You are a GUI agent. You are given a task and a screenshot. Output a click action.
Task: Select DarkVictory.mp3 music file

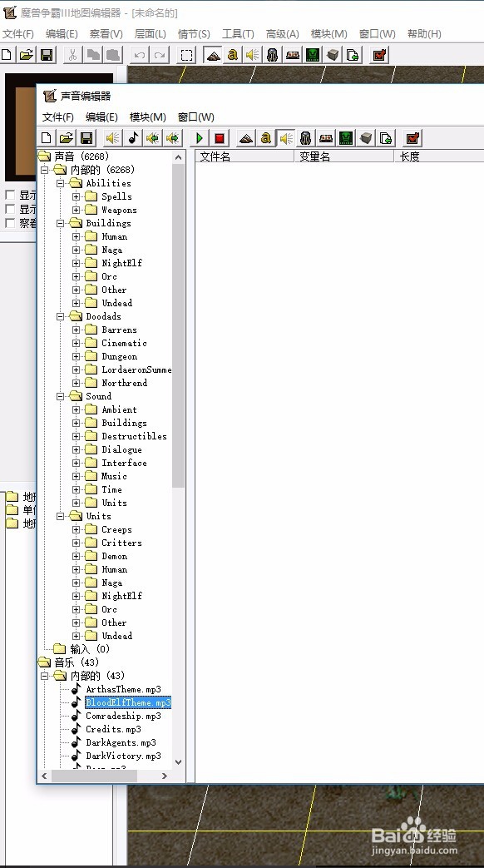(123, 756)
